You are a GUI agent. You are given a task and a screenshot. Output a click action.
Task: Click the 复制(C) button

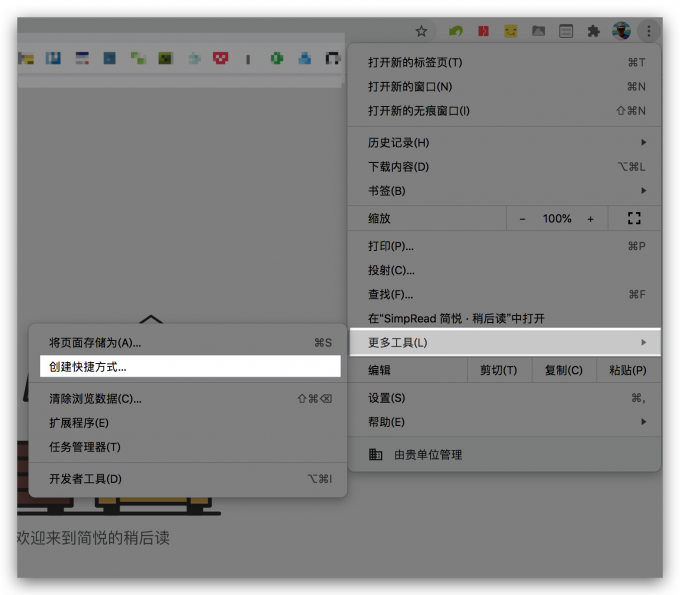point(563,370)
